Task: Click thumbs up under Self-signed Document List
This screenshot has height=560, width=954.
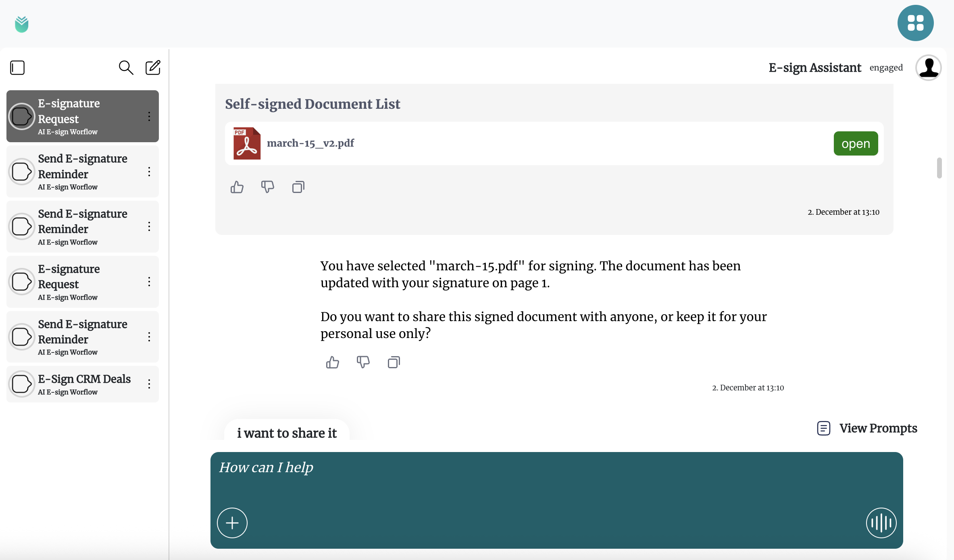Action: point(237,187)
